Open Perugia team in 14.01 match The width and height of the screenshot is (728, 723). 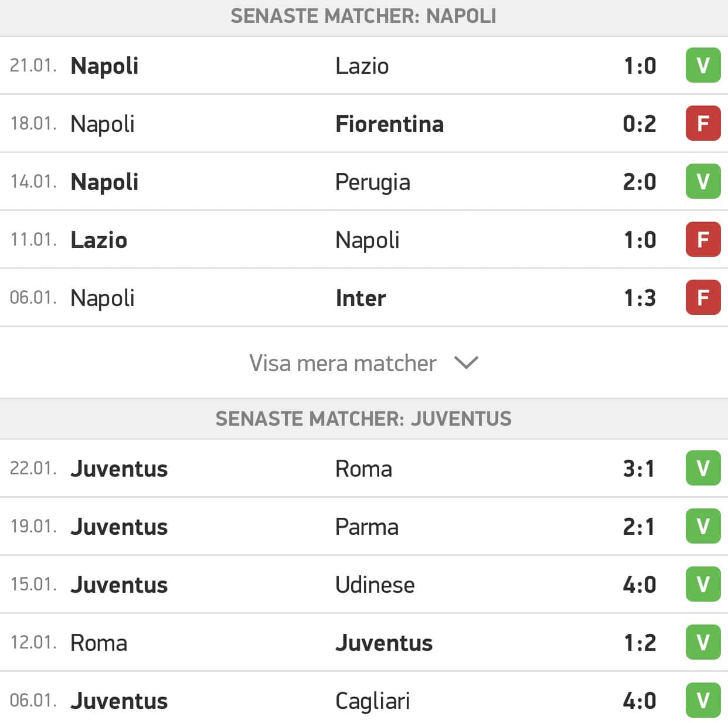[x=373, y=182]
